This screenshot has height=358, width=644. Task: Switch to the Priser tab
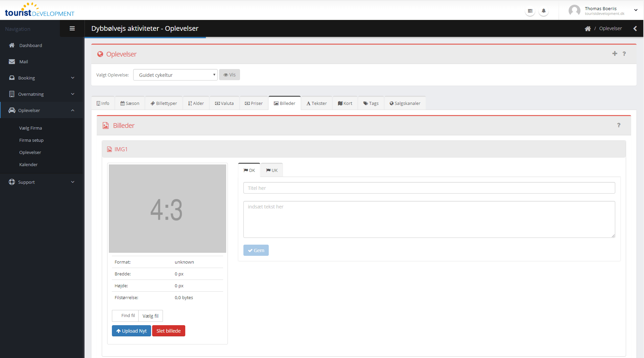point(254,103)
